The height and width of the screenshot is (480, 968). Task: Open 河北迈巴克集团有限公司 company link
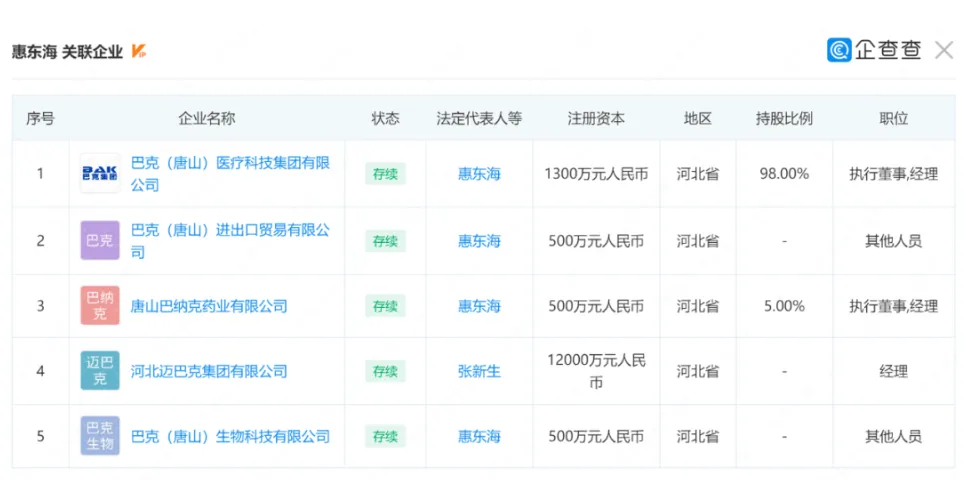209,371
